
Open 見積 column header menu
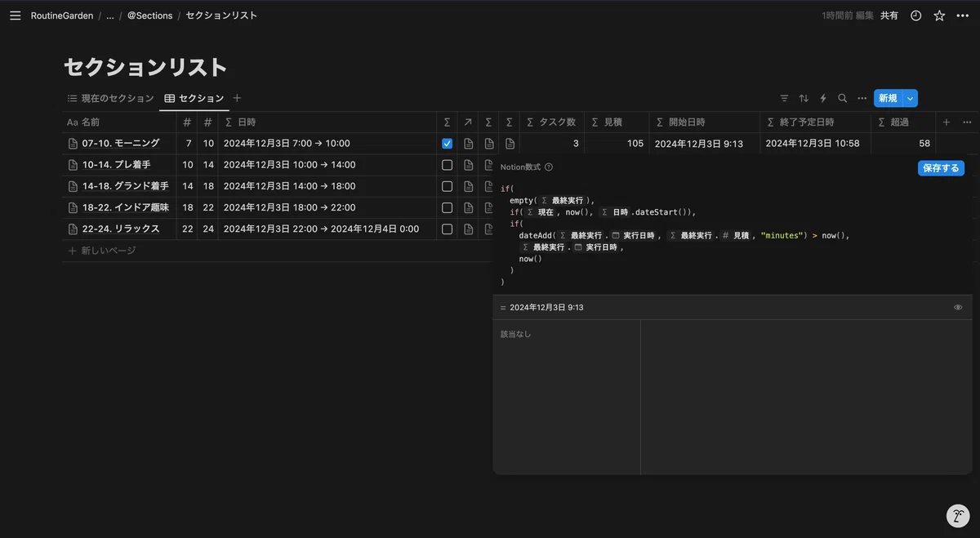tap(617, 122)
